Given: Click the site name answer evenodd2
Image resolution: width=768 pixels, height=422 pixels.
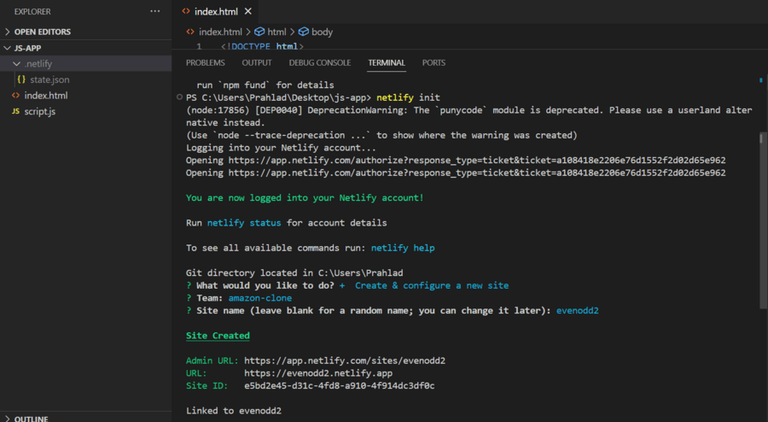Looking at the screenshot, I should point(577,310).
